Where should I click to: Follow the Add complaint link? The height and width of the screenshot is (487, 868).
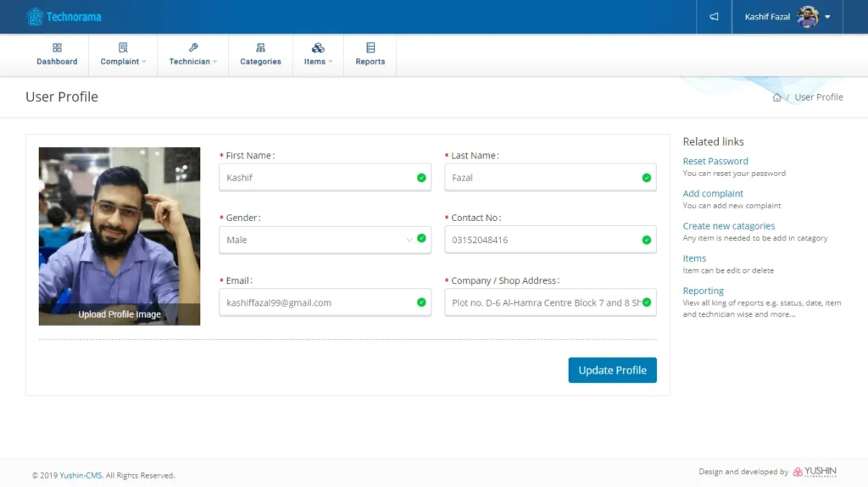tap(713, 193)
